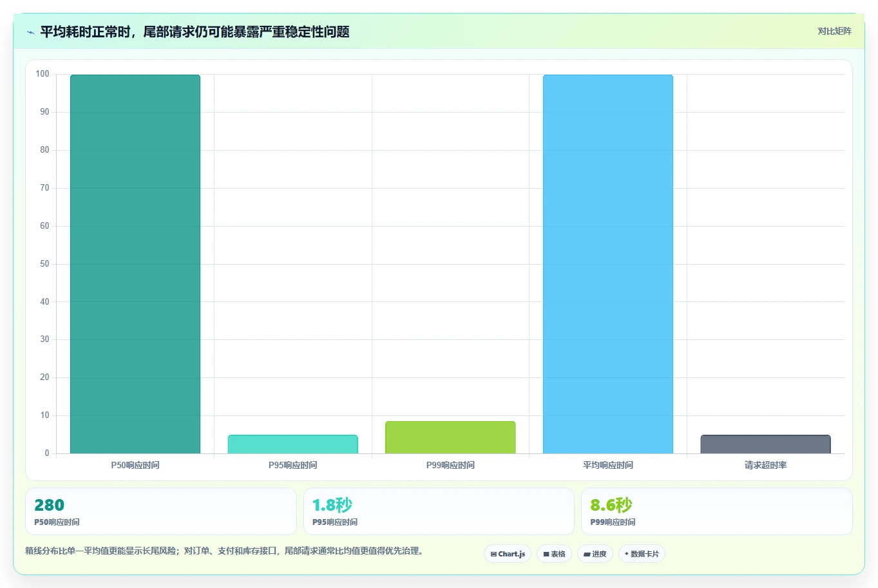Click the 表格 tag chip
This screenshot has width=878, height=588.
pyautogui.click(x=554, y=554)
